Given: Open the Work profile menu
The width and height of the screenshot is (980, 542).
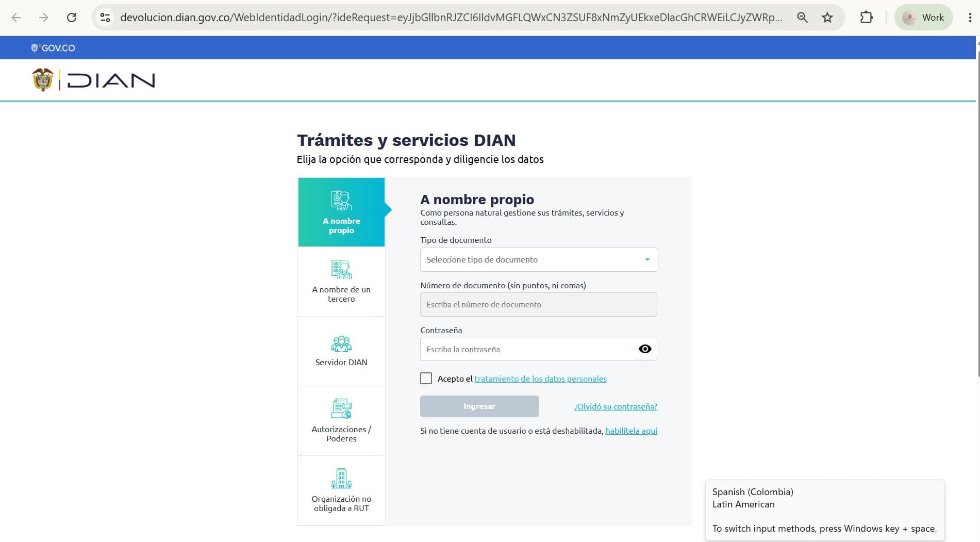Looking at the screenshot, I should tap(923, 18).
